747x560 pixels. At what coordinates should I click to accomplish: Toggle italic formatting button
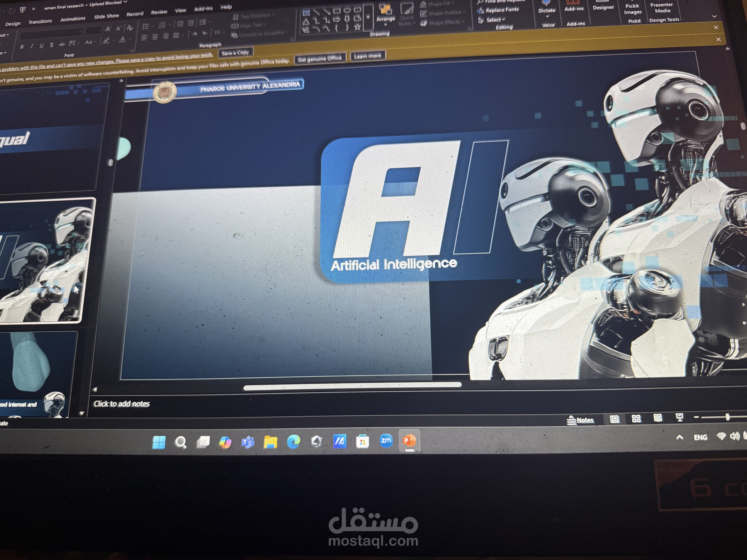[x=32, y=46]
